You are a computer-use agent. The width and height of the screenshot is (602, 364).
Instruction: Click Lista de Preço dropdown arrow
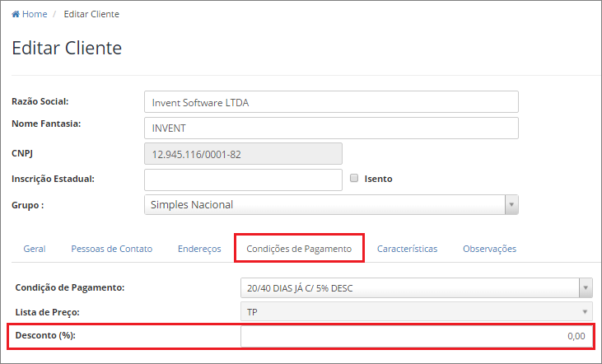point(585,312)
